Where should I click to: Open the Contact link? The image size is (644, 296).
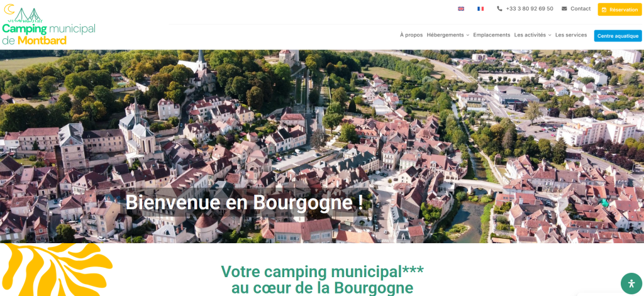pos(580,9)
